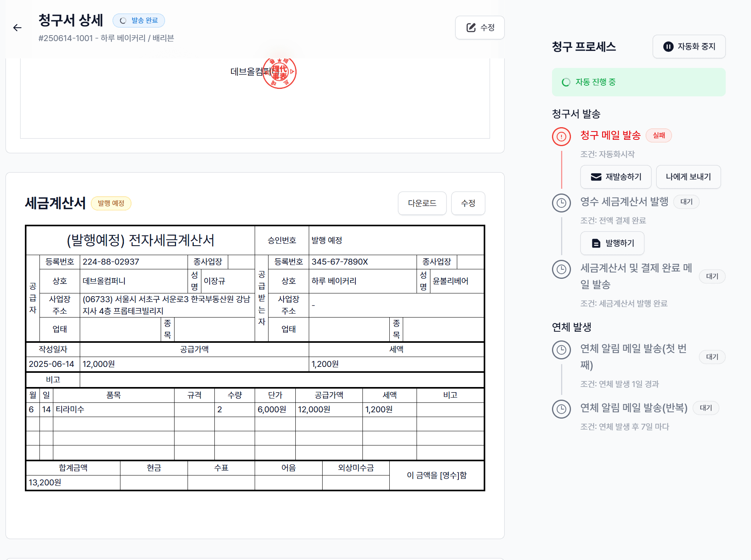
Task: Click clock icon for first overdue alert mail
Action: 561,350
